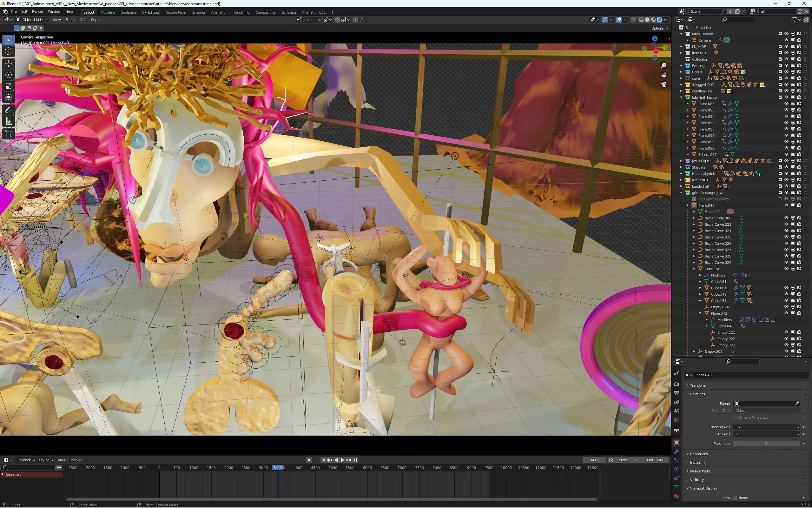This screenshot has height=508, width=812.
Task: Click the Options button in viewport header
Action: (659, 28)
